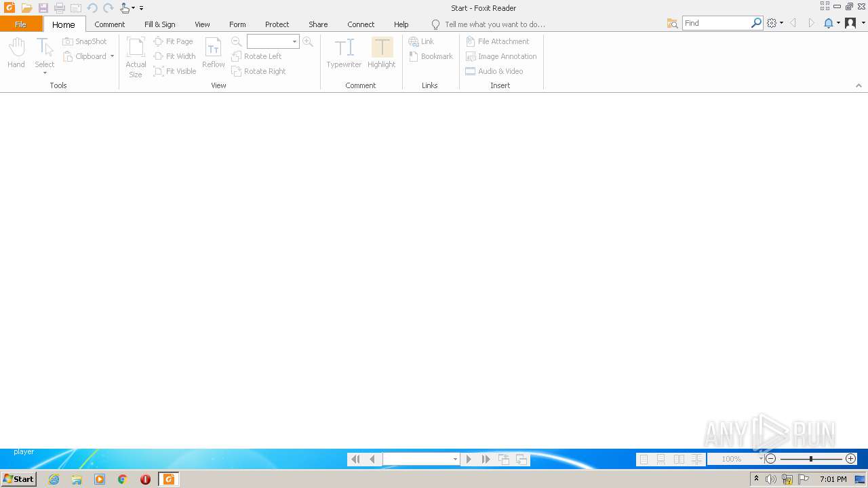The height and width of the screenshot is (488, 868).
Task: Open the Connect tab
Action: pos(361,24)
